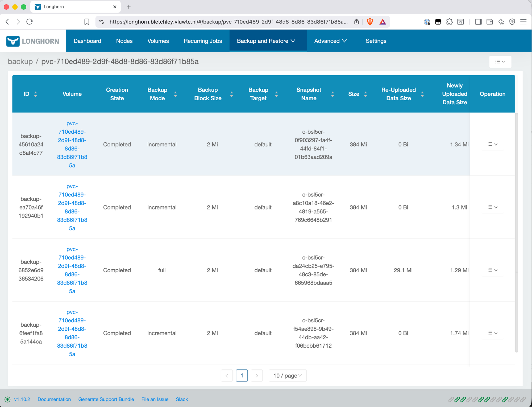
Task: Open Brave Rewards
Action: (x=383, y=22)
